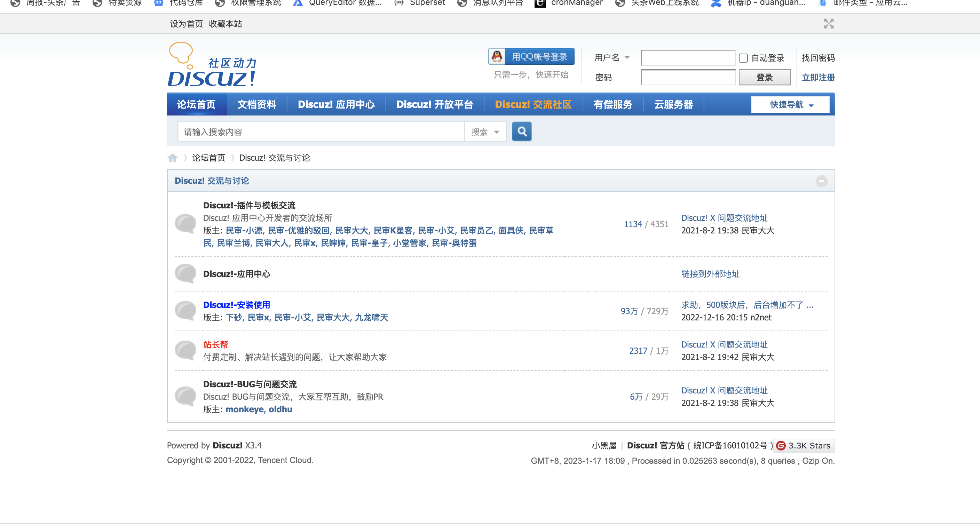
Task: Click 设为首页 link
Action: pos(187,24)
